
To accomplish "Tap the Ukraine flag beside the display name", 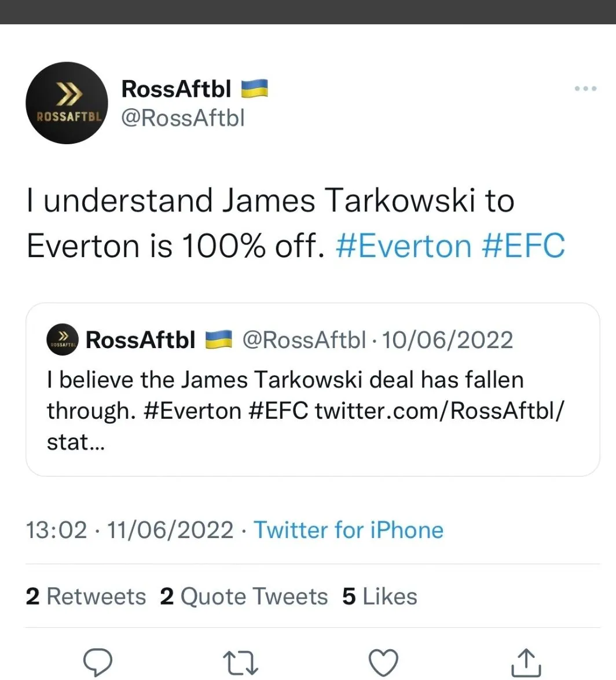I will coord(254,89).
